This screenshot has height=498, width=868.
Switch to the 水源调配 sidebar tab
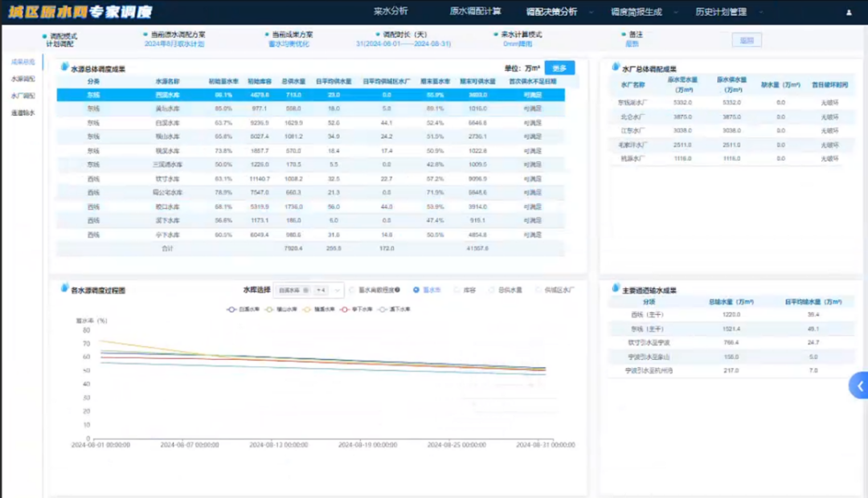pos(23,79)
